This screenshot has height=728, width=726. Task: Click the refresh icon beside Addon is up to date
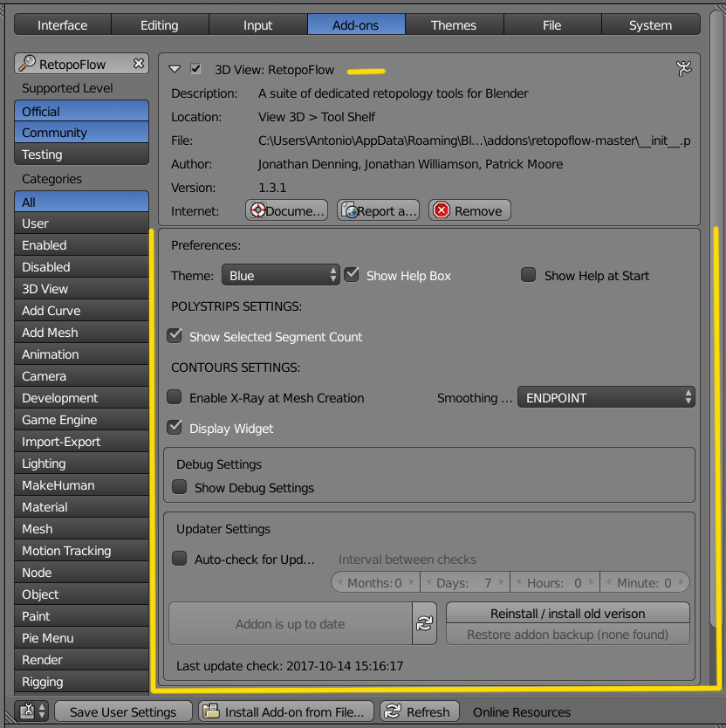[424, 623]
